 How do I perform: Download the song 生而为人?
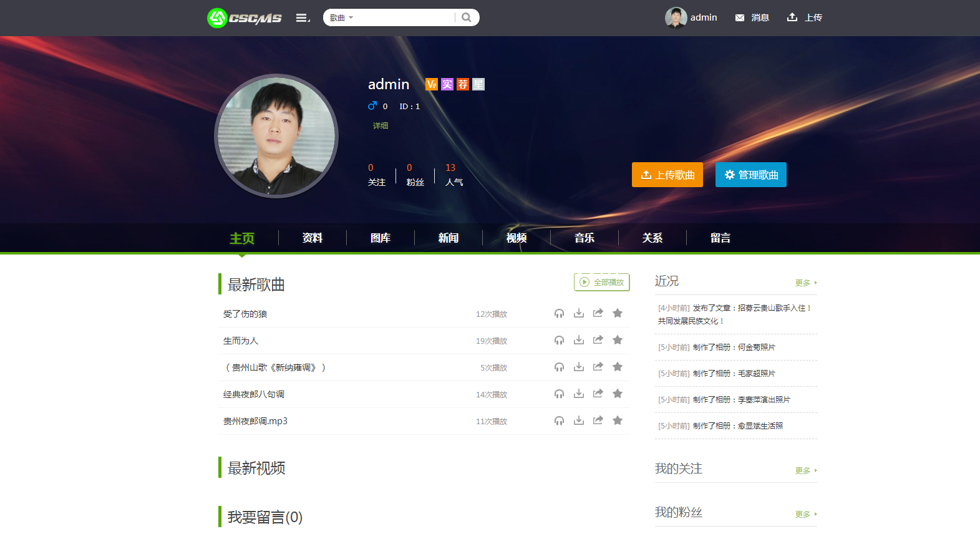pyautogui.click(x=579, y=340)
